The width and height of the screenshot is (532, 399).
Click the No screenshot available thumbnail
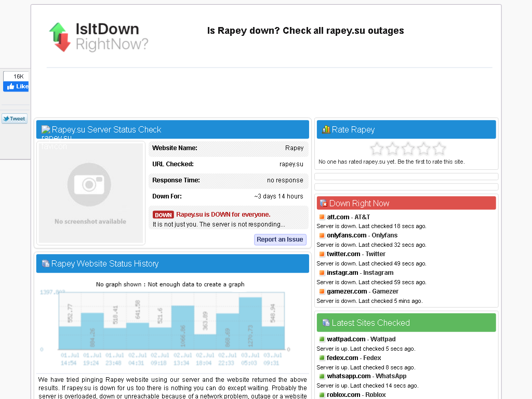pos(90,193)
